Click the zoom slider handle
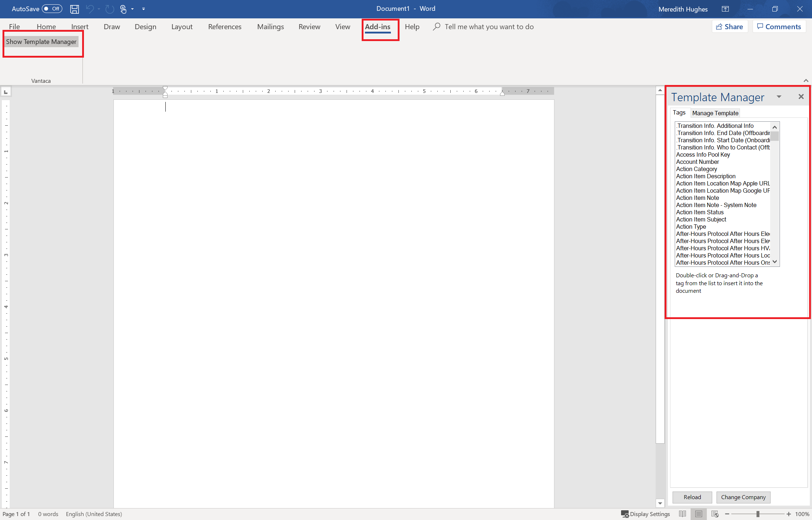Viewport: 812px width, 520px height. pyautogui.click(x=758, y=514)
